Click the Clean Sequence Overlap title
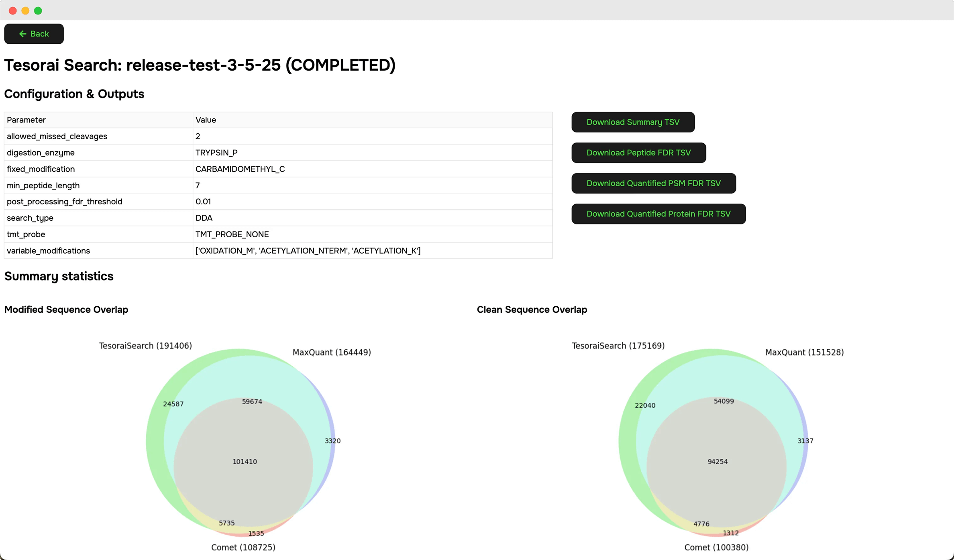This screenshot has height=560, width=954. 532,310
